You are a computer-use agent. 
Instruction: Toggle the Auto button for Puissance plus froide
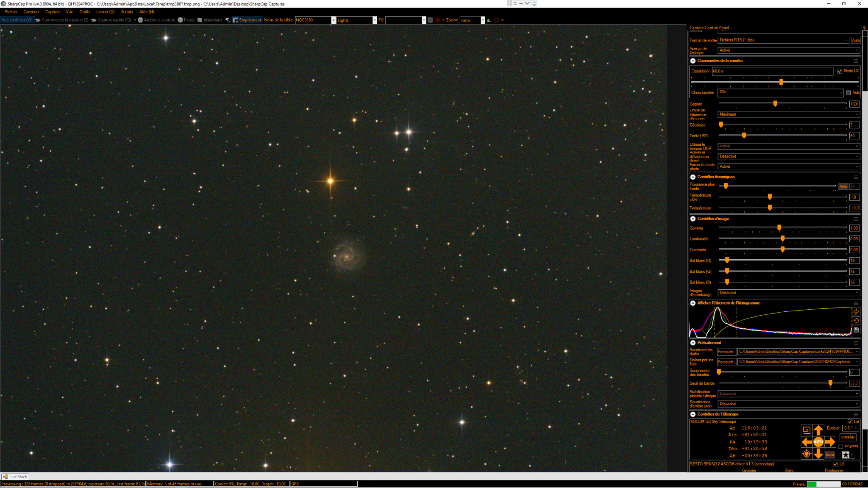(x=843, y=186)
